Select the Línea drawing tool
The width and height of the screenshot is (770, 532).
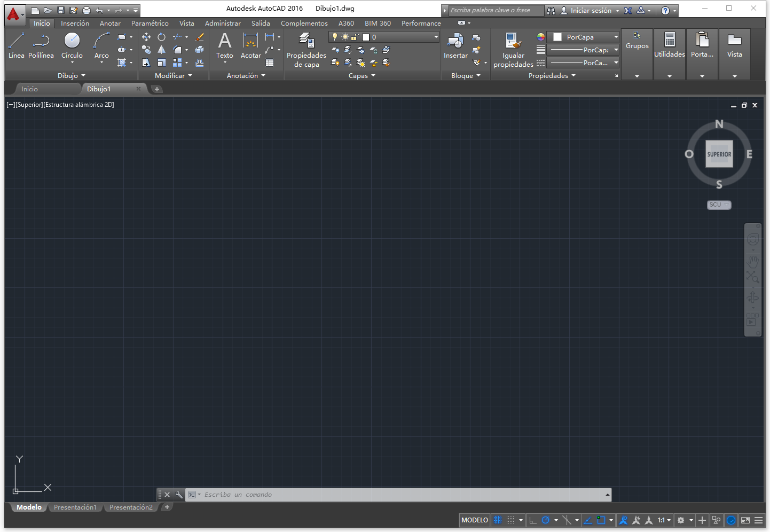[16, 45]
